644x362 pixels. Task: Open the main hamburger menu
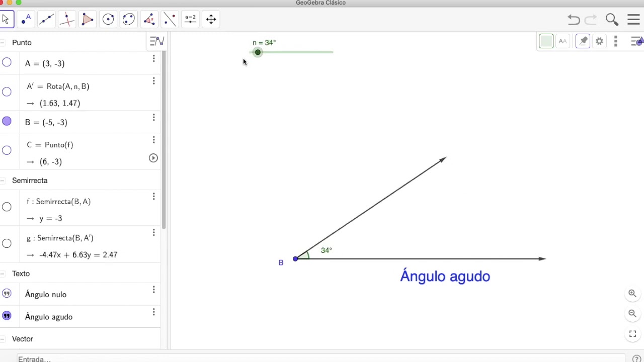[x=633, y=20]
